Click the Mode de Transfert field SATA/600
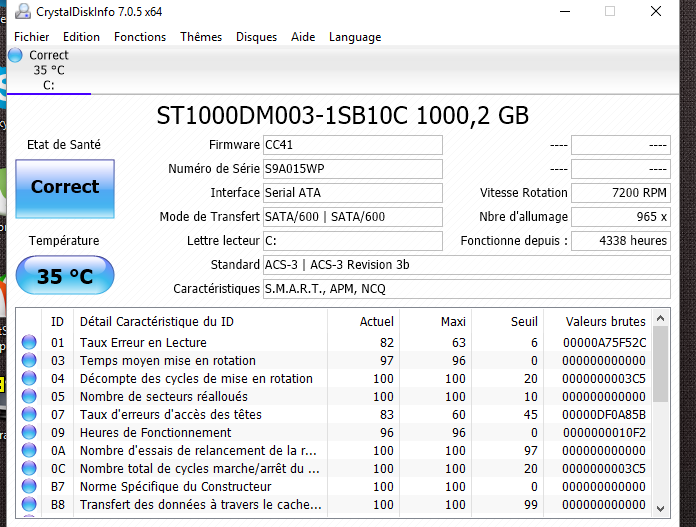 pyautogui.click(x=353, y=217)
